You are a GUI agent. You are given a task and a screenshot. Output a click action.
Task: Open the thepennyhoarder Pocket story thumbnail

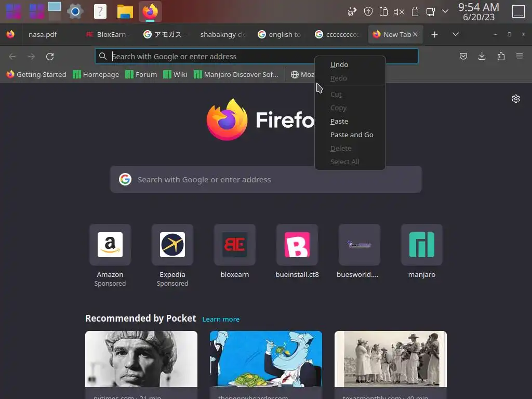(265, 359)
